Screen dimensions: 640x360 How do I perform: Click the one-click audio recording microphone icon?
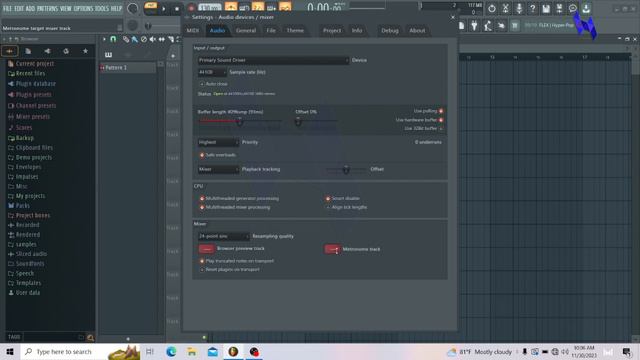[519, 9]
